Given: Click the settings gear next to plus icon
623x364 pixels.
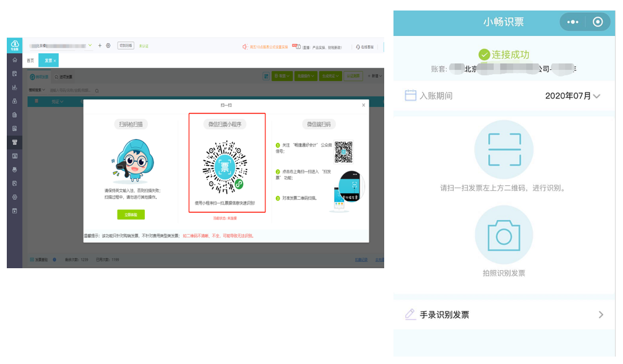Looking at the screenshot, I should pos(108,46).
